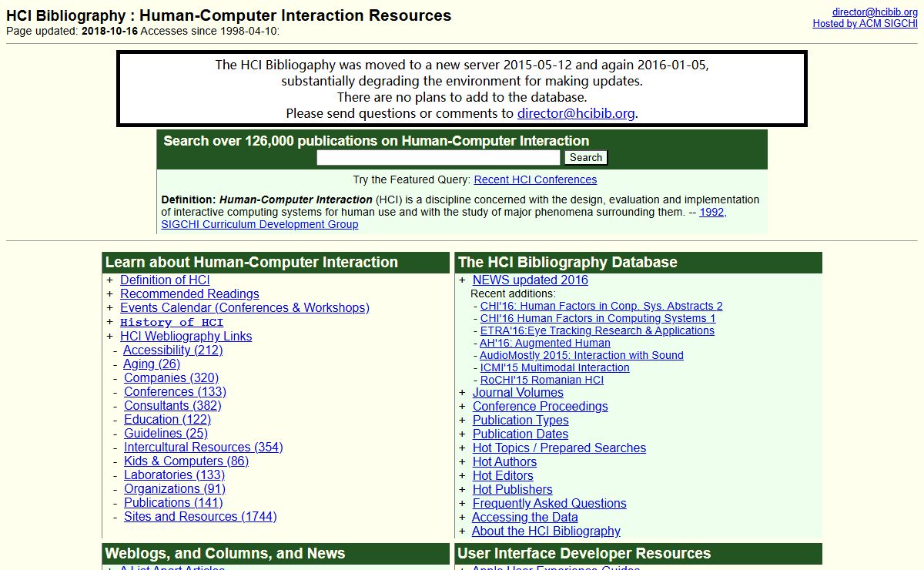Open the Hot Editors link
Image resolution: width=924 pixels, height=570 pixels.
(x=503, y=476)
